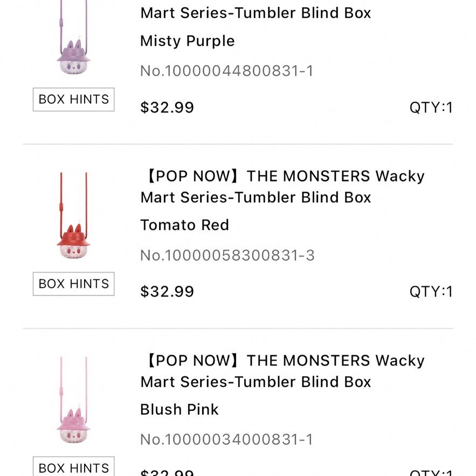This screenshot has width=476, height=476.
Task: Click BOX HINTS under the red tumbler
Action: point(73,284)
